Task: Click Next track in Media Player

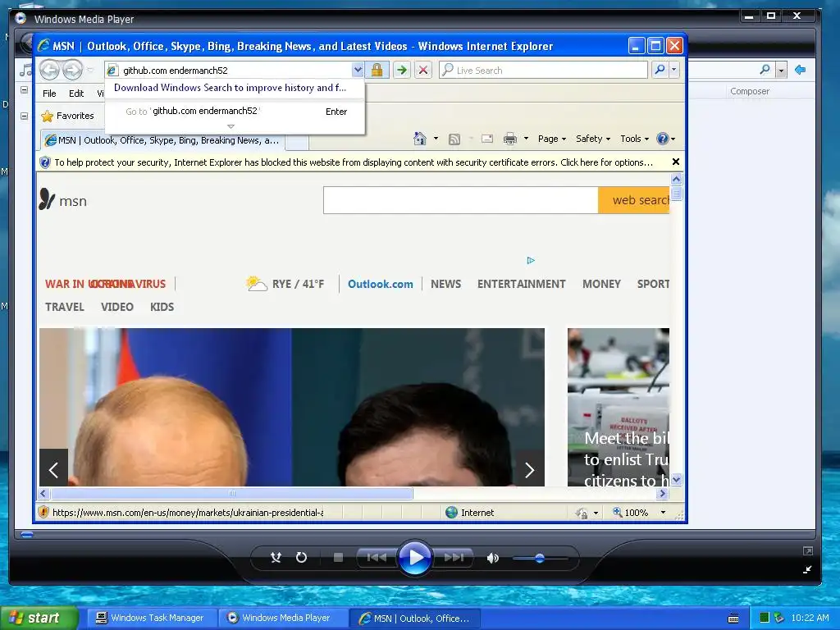Action: pos(453,558)
